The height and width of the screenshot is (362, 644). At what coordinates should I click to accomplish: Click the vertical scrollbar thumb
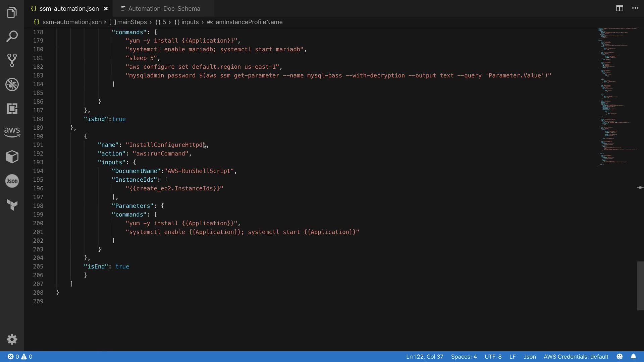pyautogui.click(x=640, y=286)
